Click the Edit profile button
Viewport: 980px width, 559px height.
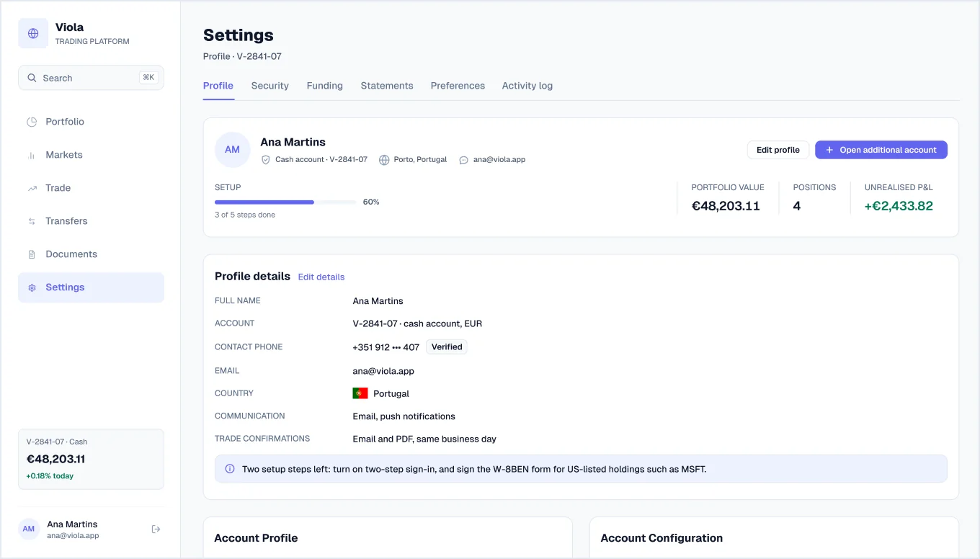point(778,150)
